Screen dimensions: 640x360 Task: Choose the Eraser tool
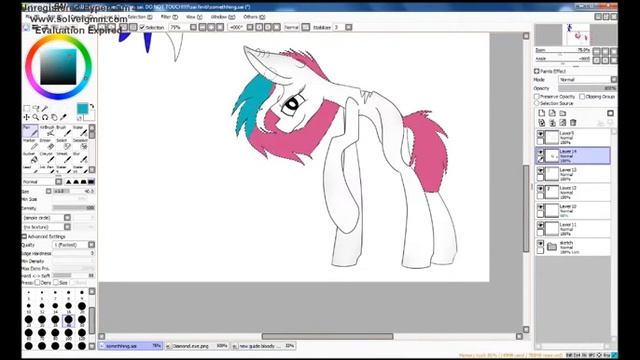point(47,144)
